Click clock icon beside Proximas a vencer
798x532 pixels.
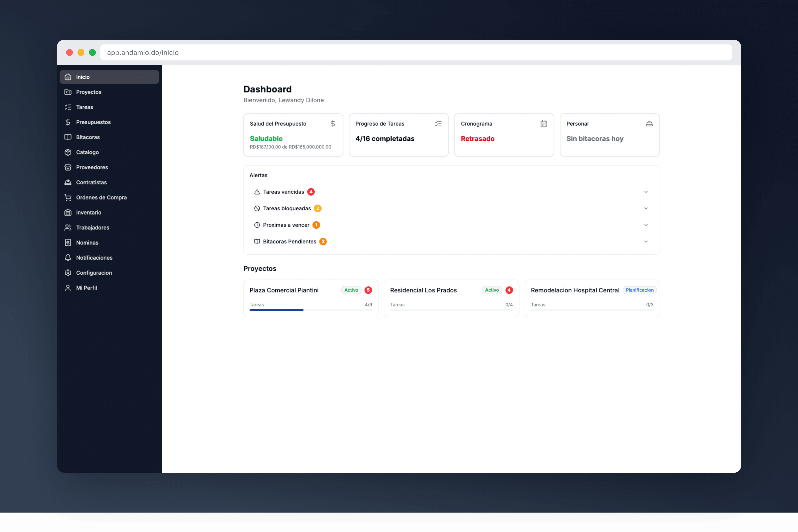click(257, 225)
